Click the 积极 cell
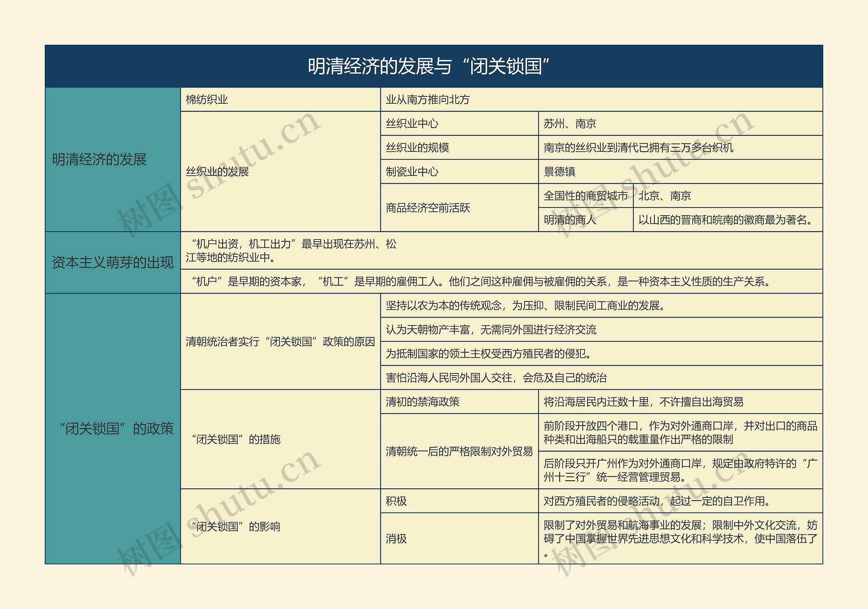This screenshot has width=868, height=609. point(459,501)
